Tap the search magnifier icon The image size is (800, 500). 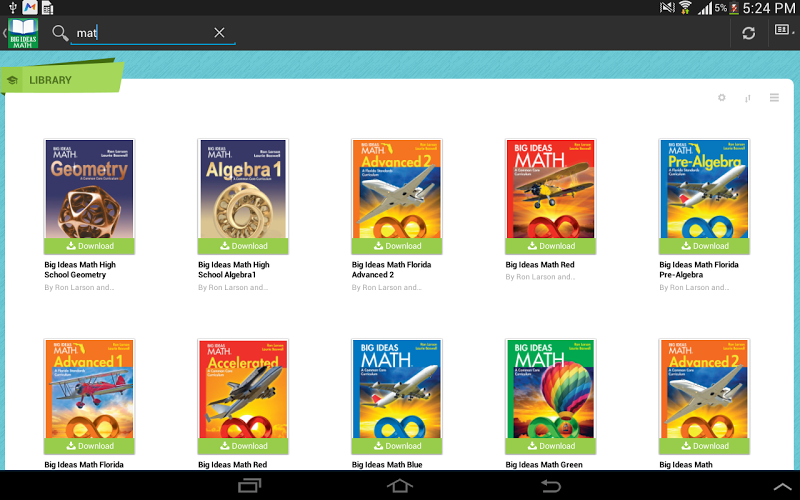pyautogui.click(x=60, y=33)
